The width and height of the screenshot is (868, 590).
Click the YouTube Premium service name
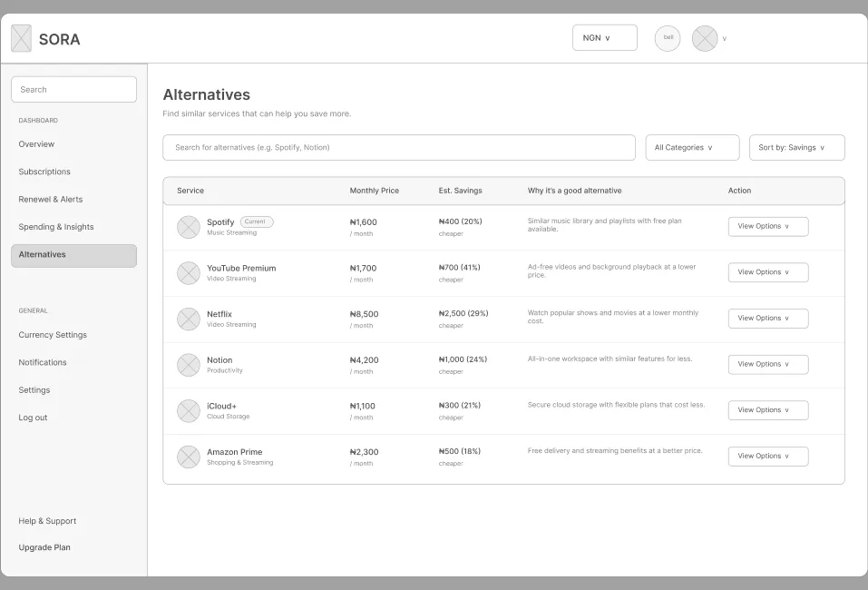(x=241, y=268)
